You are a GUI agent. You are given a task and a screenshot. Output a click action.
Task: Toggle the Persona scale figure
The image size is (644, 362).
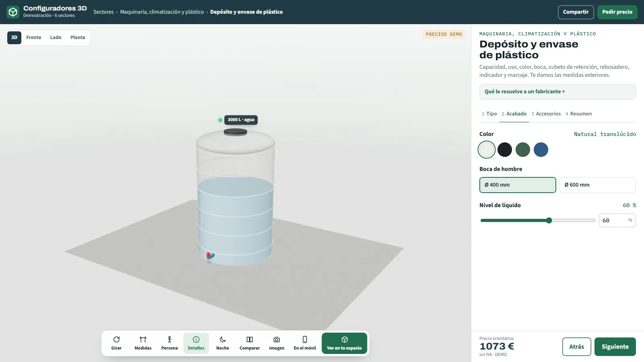[169, 343]
